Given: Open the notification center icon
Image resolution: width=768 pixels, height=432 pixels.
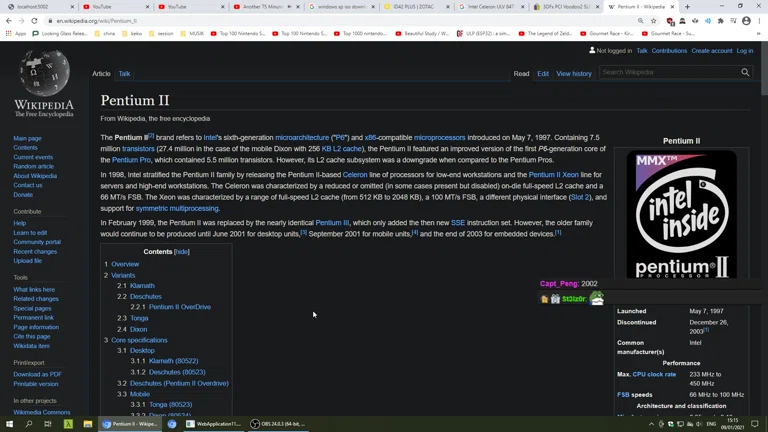Looking at the screenshot, I should pos(755,424).
